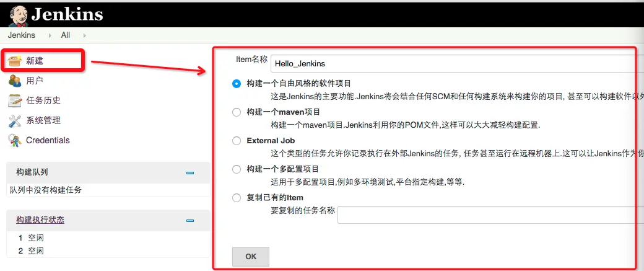This screenshot has height=271, width=644.
Task: Select External Job radio button
Action: (236, 141)
